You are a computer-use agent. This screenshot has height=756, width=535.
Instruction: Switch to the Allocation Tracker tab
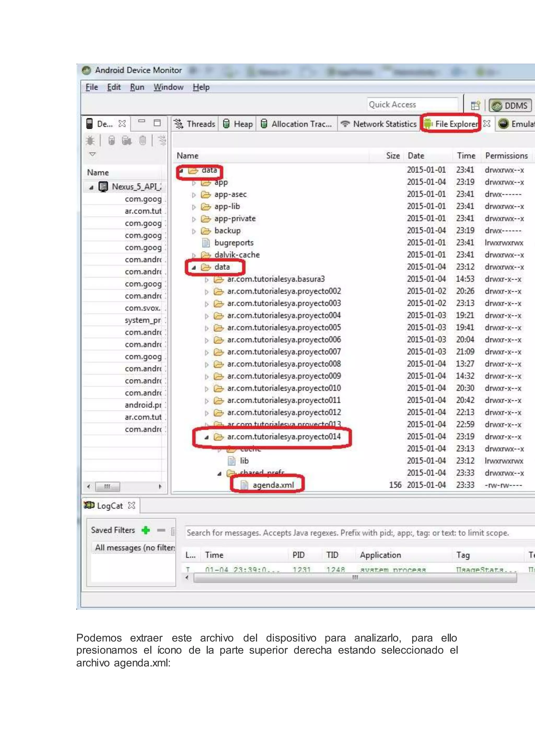coord(296,124)
